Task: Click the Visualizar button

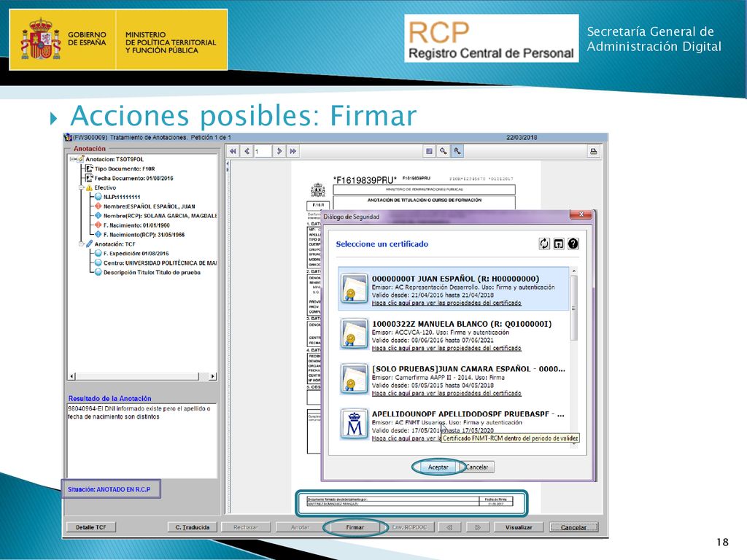Action: [x=519, y=527]
